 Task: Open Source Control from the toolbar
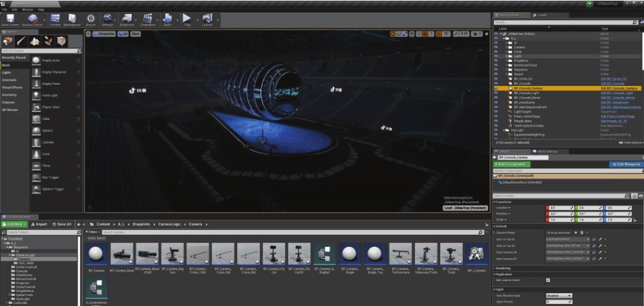click(x=31, y=19)
